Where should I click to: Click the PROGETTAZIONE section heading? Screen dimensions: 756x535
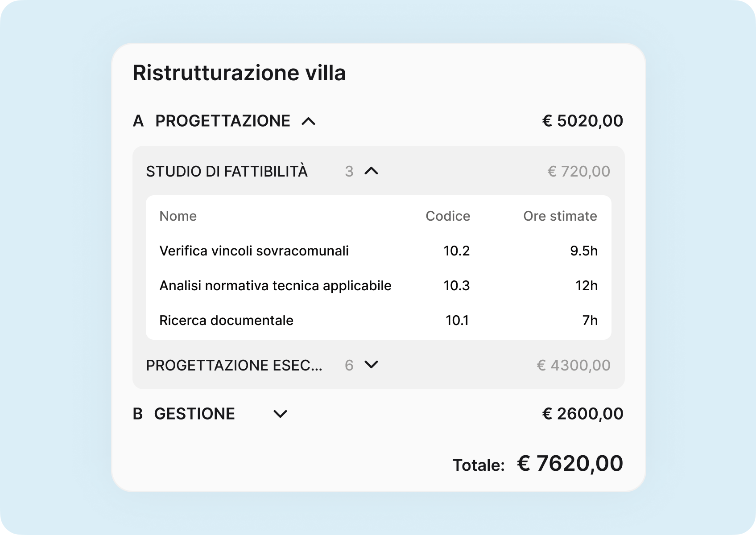point(223,121)
